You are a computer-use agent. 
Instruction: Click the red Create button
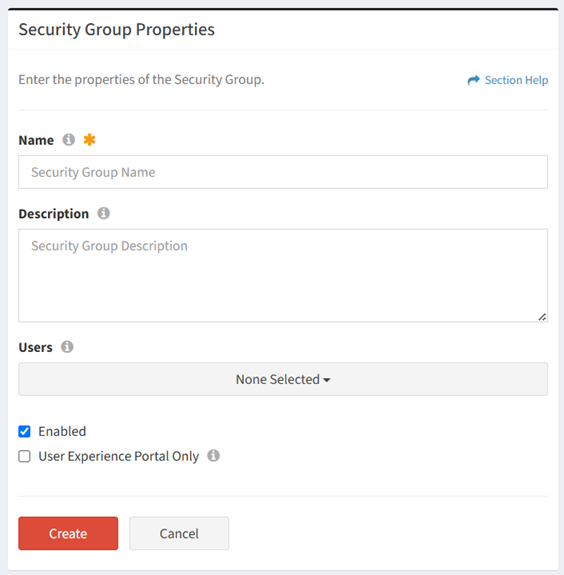68,534
